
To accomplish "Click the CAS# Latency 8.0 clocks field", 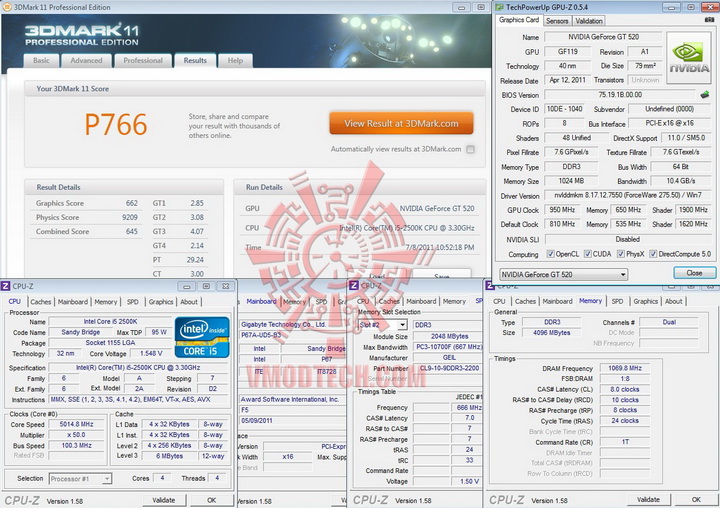I will 625,389.
